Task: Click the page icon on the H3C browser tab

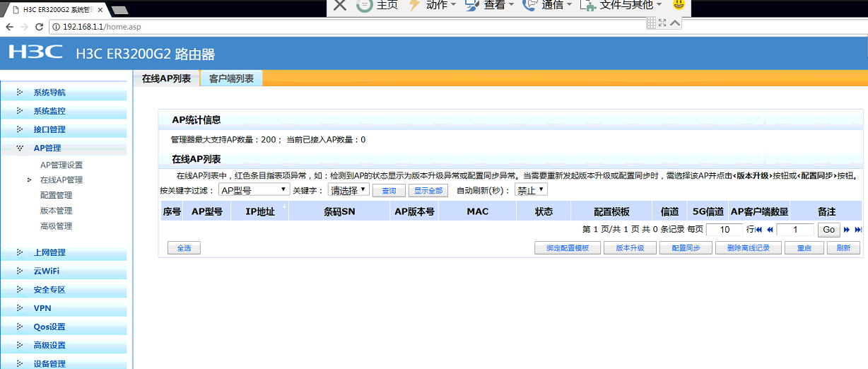Action: point(16,9)
